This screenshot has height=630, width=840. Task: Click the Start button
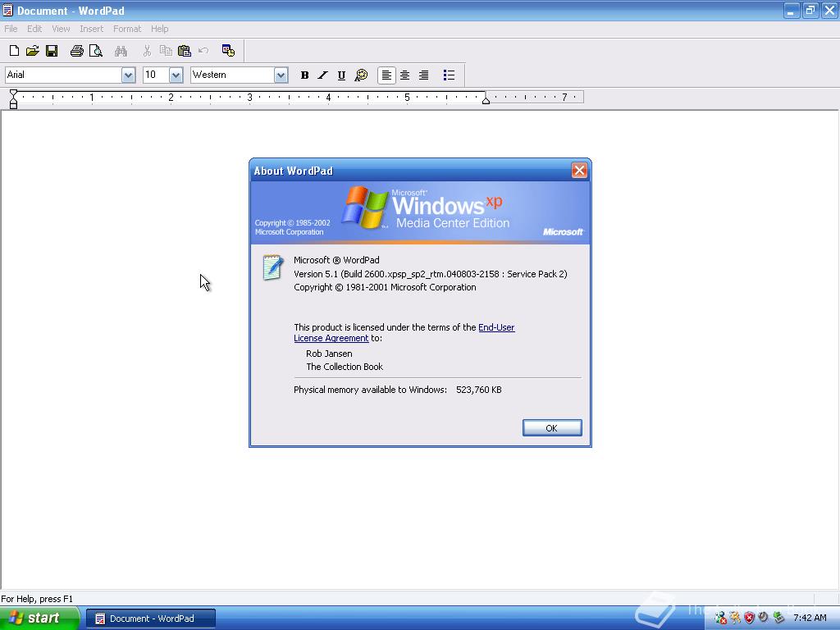point(39,619)
